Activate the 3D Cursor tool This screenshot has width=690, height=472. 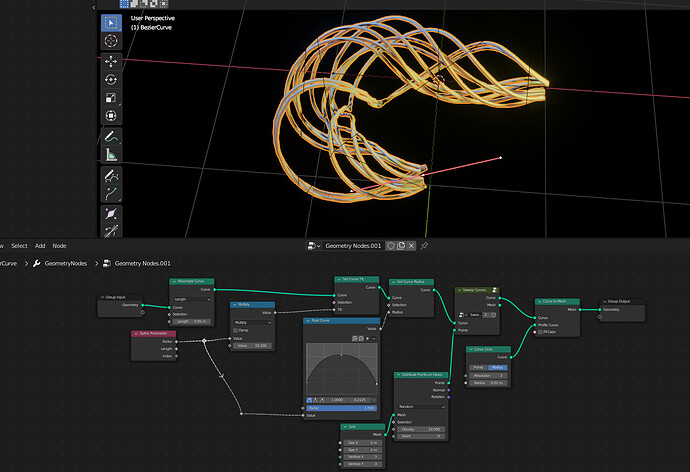pyautogui.click(x=111, y=41)
